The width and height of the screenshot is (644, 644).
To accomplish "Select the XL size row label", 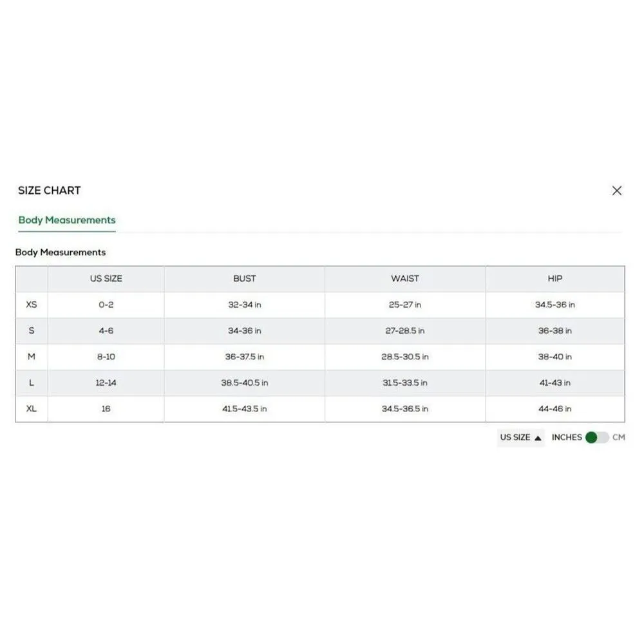I will [x=32, y=409].
